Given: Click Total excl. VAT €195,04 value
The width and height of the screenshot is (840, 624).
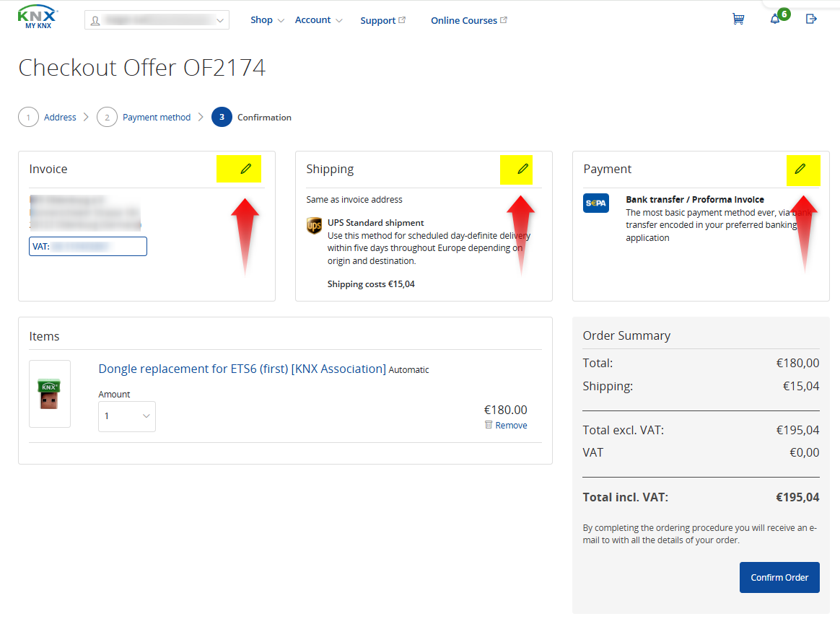Looking at the screenshot, I should (797, 430).
